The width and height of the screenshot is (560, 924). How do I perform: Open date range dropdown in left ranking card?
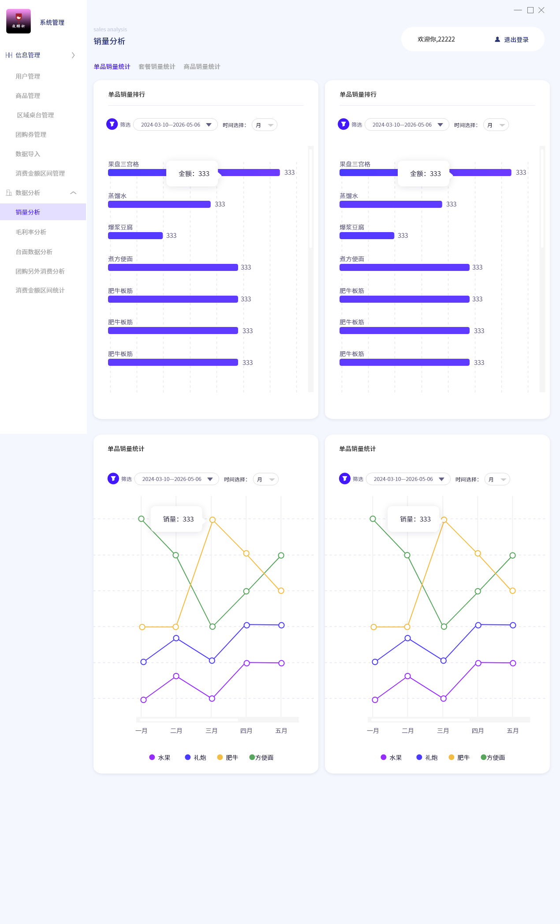coord(175,125)
